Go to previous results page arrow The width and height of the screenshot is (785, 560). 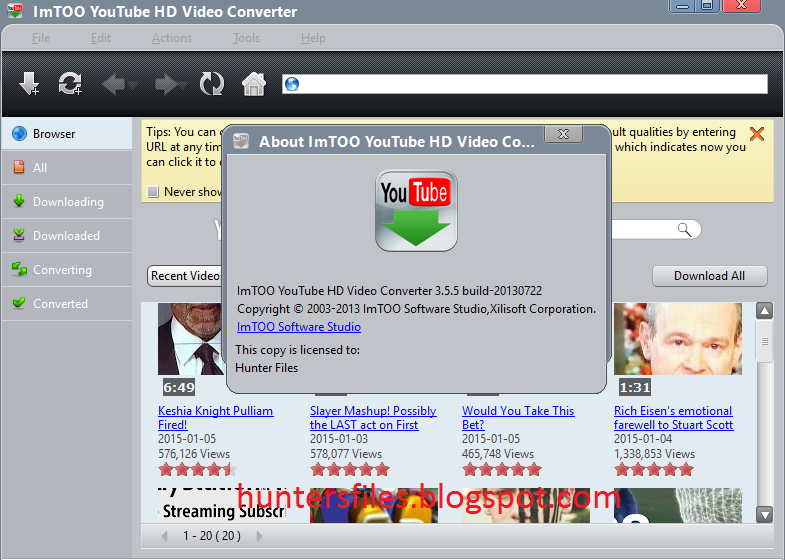(x=164, y=536)
